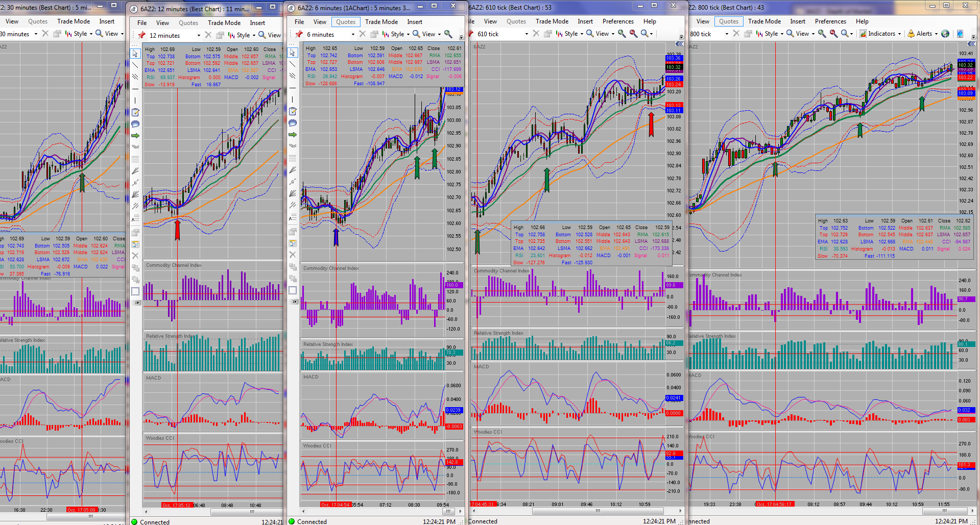
Task: Collapse right panel arrows in 610 tick chart
Action: 680,44
